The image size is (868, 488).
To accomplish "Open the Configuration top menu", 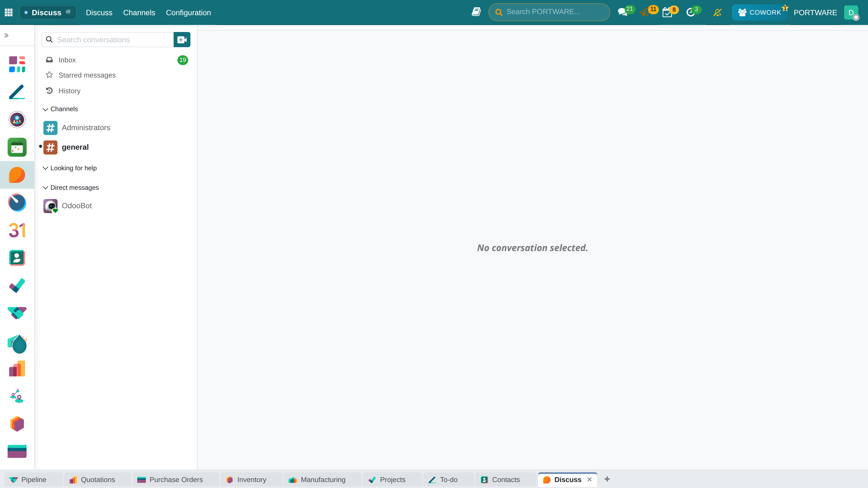I will 188,12.
